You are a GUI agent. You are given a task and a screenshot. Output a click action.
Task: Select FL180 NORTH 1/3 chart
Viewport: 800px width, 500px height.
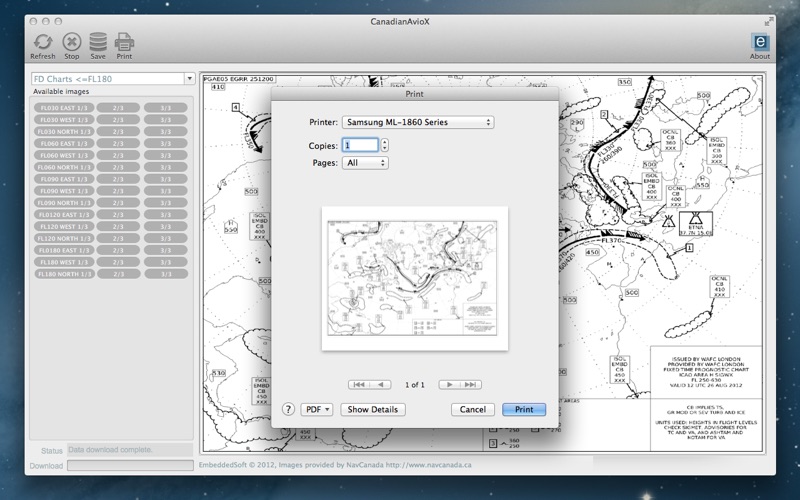(x=64, y=274)
